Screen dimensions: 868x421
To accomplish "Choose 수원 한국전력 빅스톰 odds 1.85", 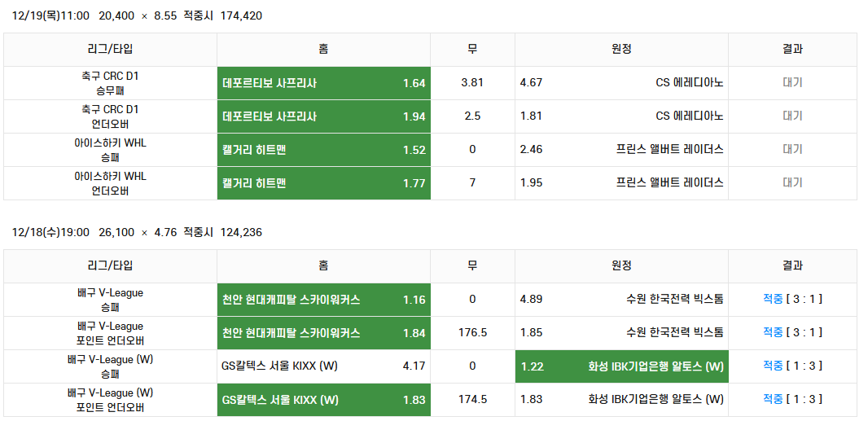I will [x=621, y=333].
